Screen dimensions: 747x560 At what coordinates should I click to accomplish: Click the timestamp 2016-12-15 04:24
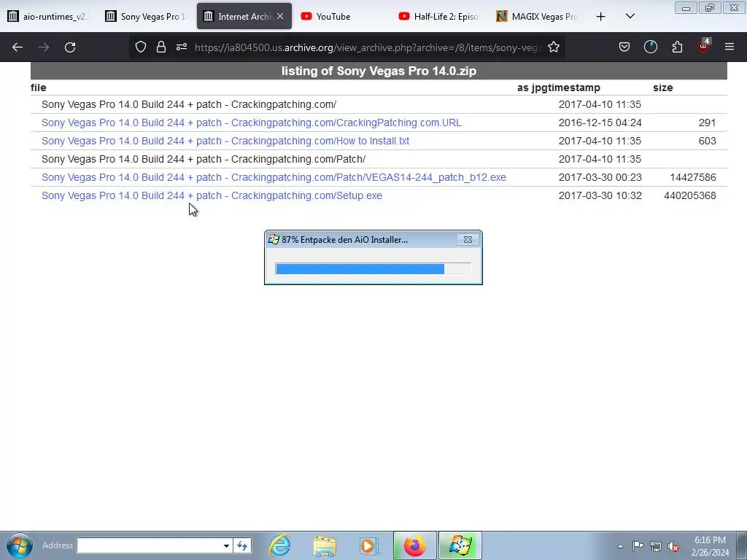600,122
